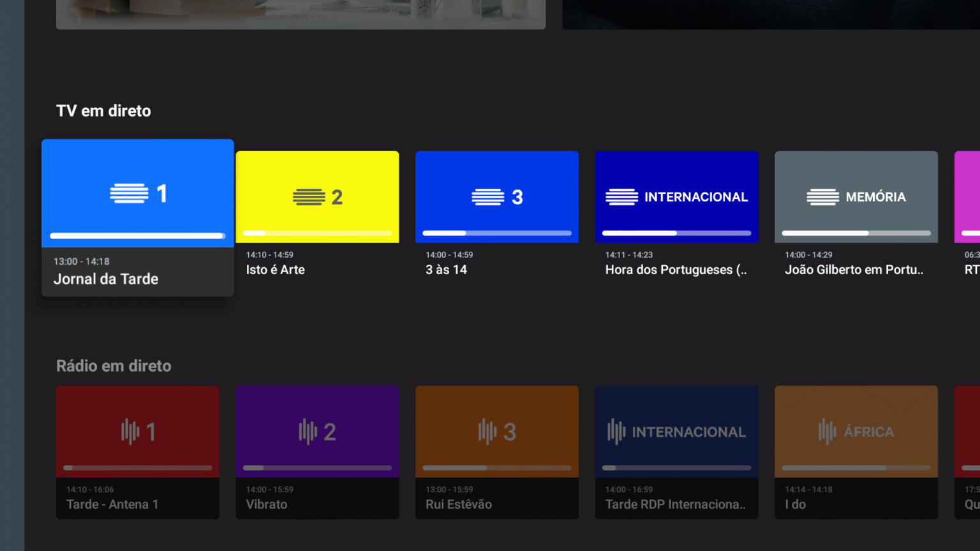Screen dimensions: 980x551
Task: Open the RTP Internacional TV channel
Action: click(676, 196)
